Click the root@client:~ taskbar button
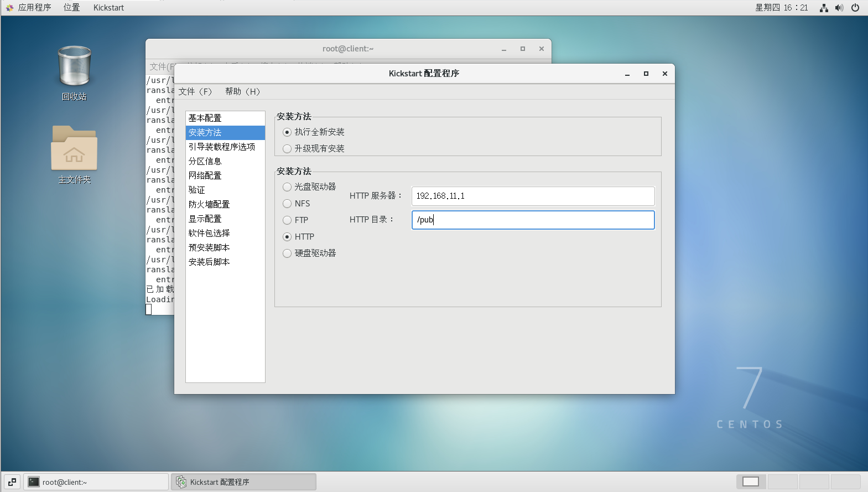This screenshot has width=868, height=492. click(96, 482)
